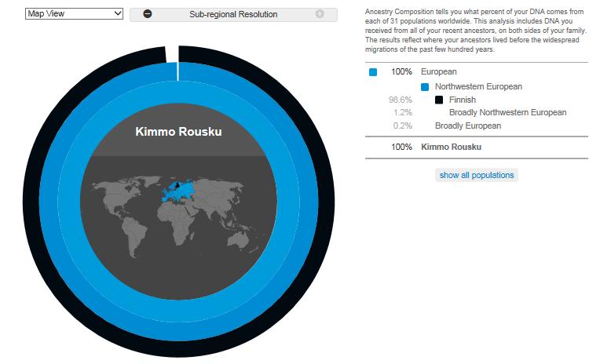The image size is (600, 364).
Task: Select the Broadly European row
Action: (x=477, y=126)
